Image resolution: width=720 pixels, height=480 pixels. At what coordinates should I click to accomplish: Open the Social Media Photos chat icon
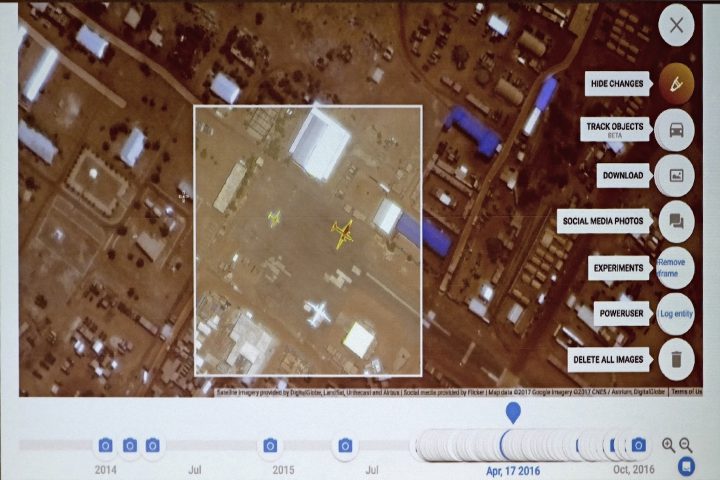pyautogui.click(x=676, y=221)
